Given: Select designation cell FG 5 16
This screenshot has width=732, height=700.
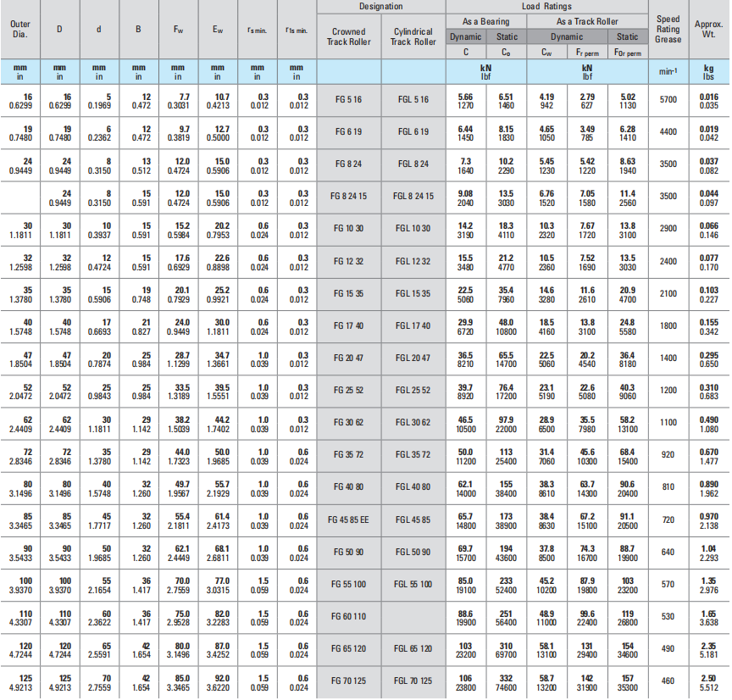Looking at the screenshot, I should [x=347, y=100].
